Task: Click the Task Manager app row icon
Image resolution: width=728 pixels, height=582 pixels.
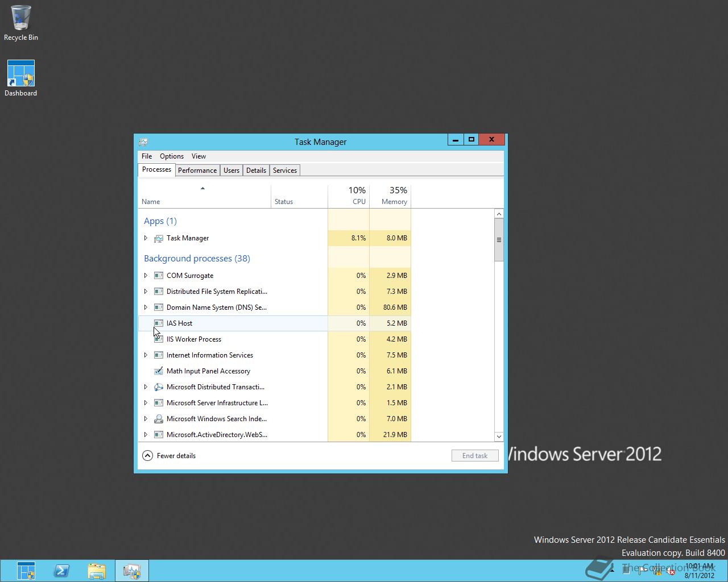Action: (x=159, y=238)
